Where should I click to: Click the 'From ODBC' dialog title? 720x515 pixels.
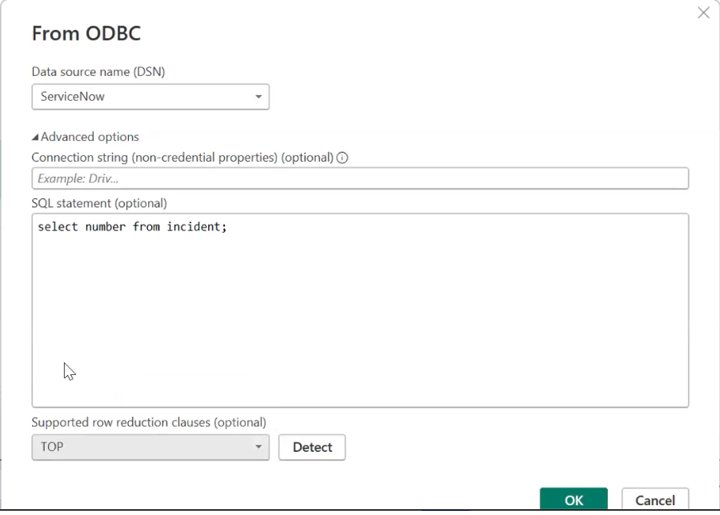(86, 34)
